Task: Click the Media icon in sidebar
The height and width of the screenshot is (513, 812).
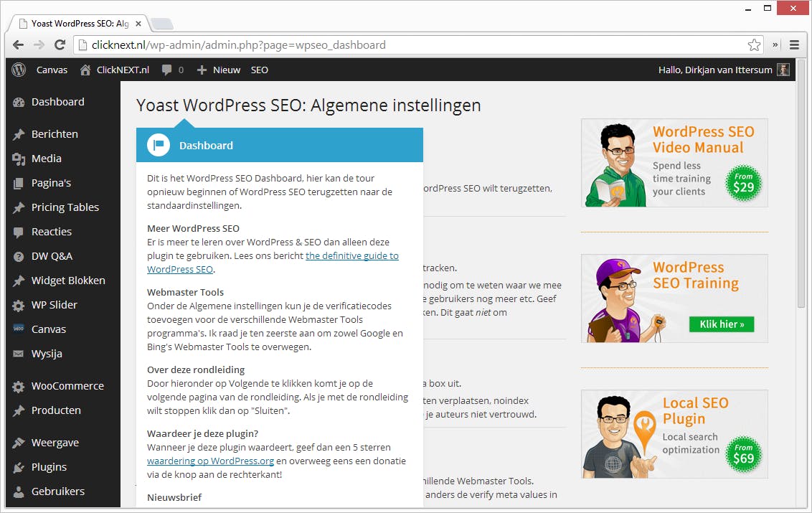Action: (19, 159)
